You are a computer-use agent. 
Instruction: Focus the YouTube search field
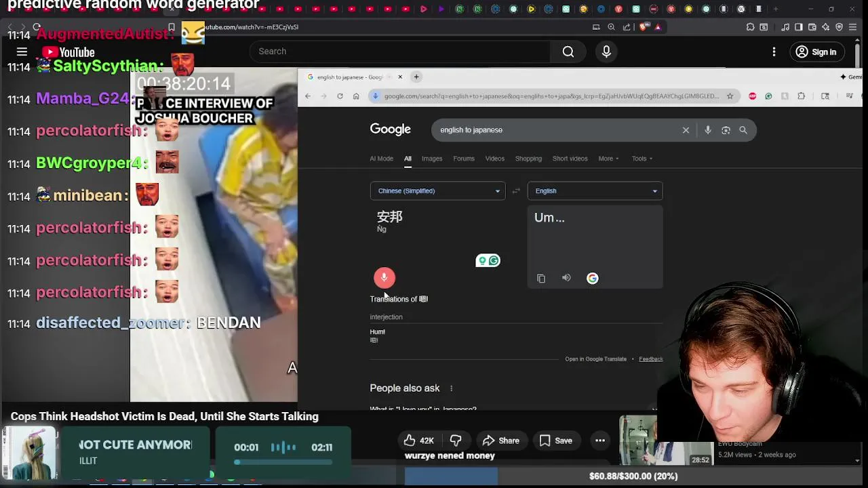click(400, 52)
